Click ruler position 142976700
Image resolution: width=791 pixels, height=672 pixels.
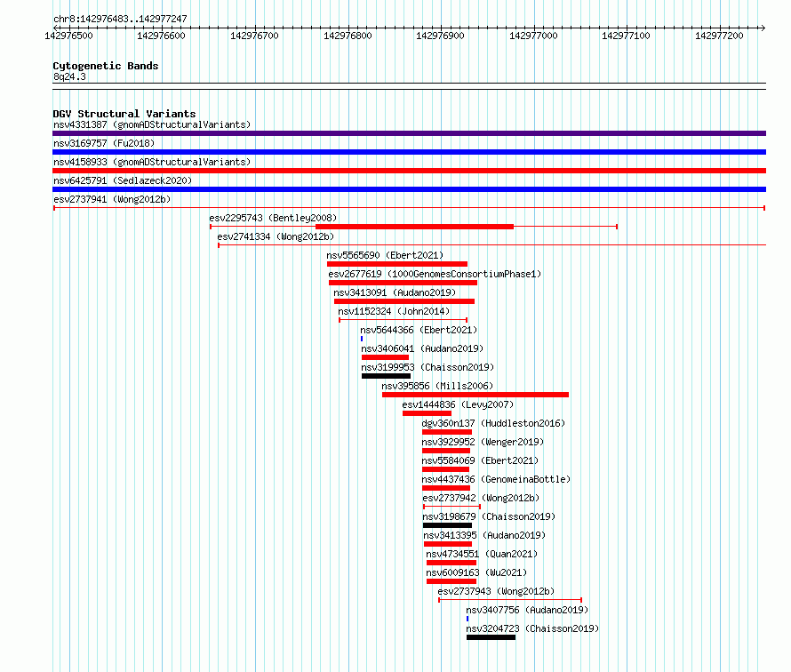pos(254,36)
